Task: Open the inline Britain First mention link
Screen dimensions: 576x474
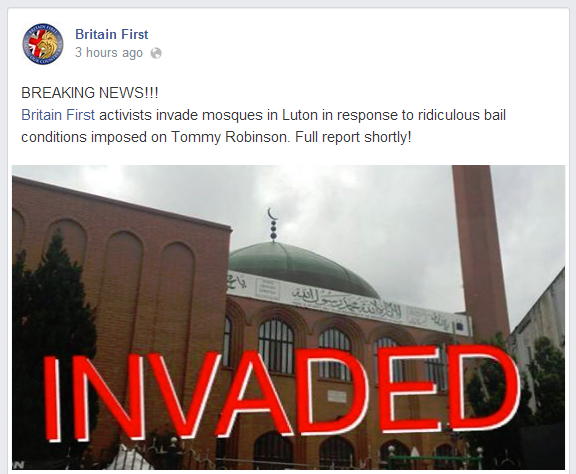Action: 58,115
